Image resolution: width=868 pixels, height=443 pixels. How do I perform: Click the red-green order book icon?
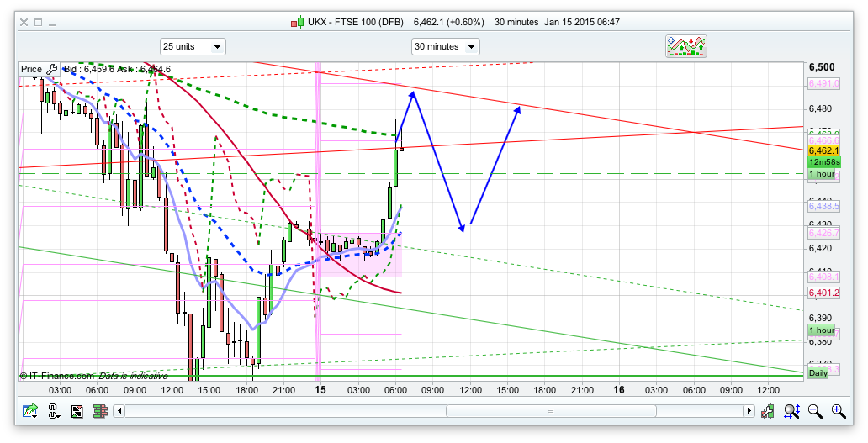[99, 411]
